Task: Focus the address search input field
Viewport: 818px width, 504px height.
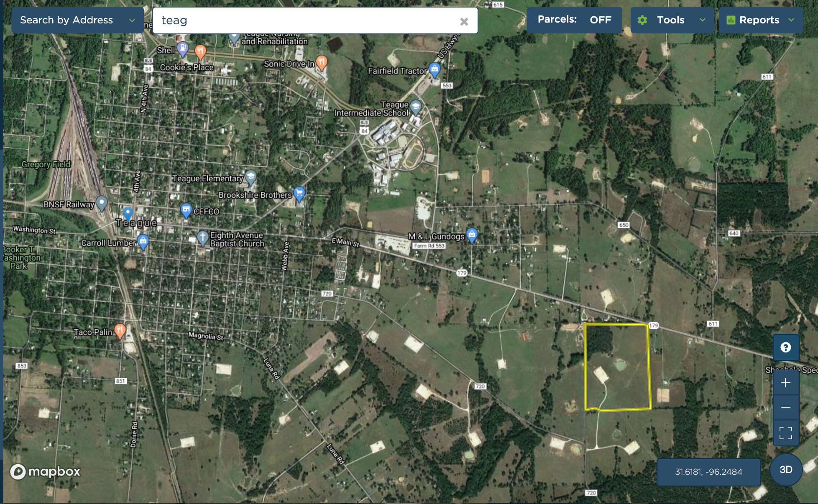Action: coord(307,20)
